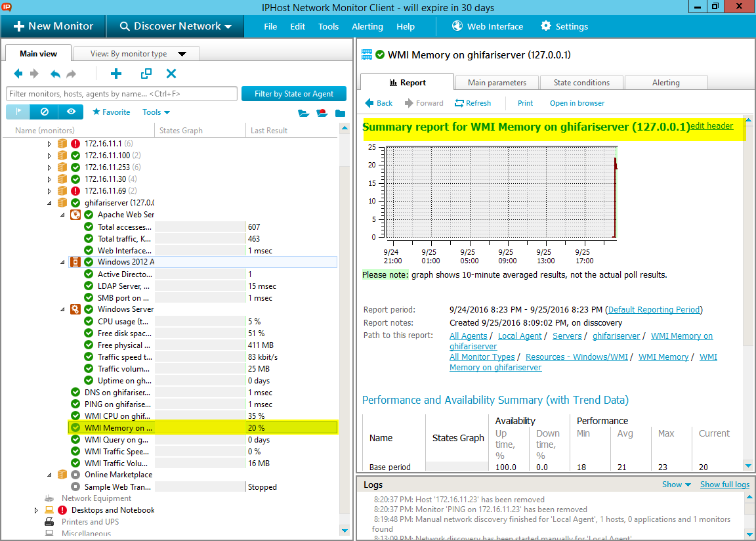Click the red alert icon for 172.16.11.1
This screenshot has width=756, height=541.
point(75,144)
